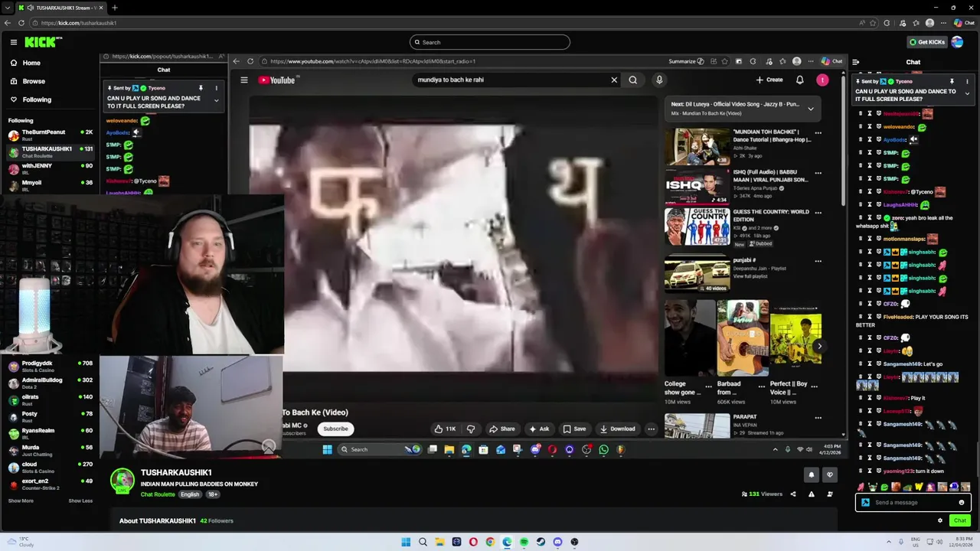Viewport: 980px width, 551px height.
Task: Open MUNDIAN TOH BACHKE dance tutorial thumbnail
Action: (x=697, y=146)
